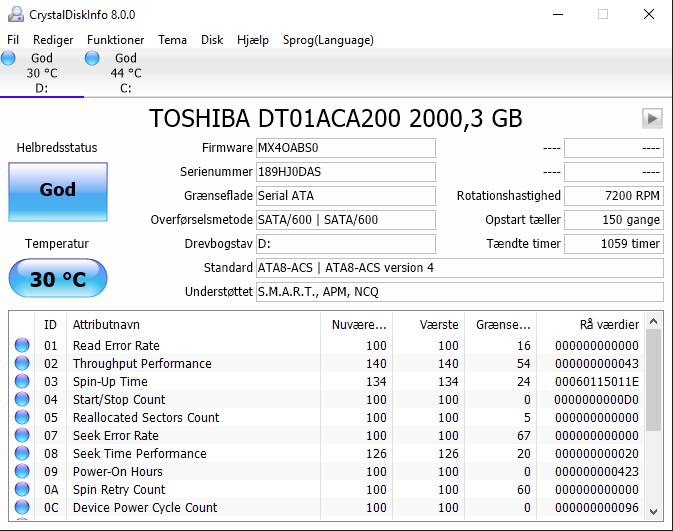This screenshot has width=673, height=531.
Task: Click raw value 000000000096
Action: click(x=597, y=508)
